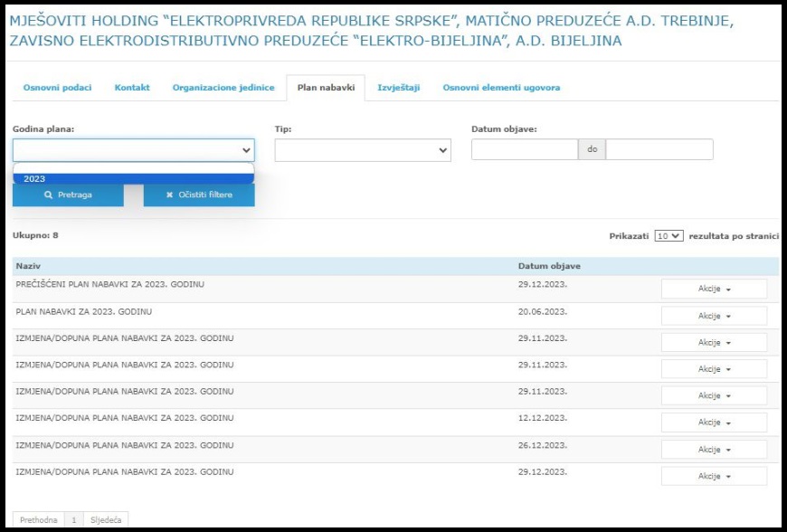Open the Organizacione jedinice tab
This screenshot has width=787, height=532.
pyautogui.click(x=223, y=88)
